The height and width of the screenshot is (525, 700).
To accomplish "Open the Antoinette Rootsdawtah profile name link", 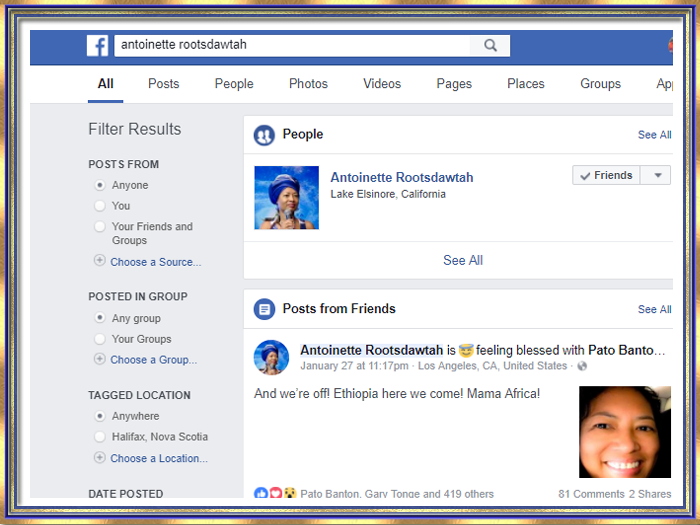I will 401,177.
